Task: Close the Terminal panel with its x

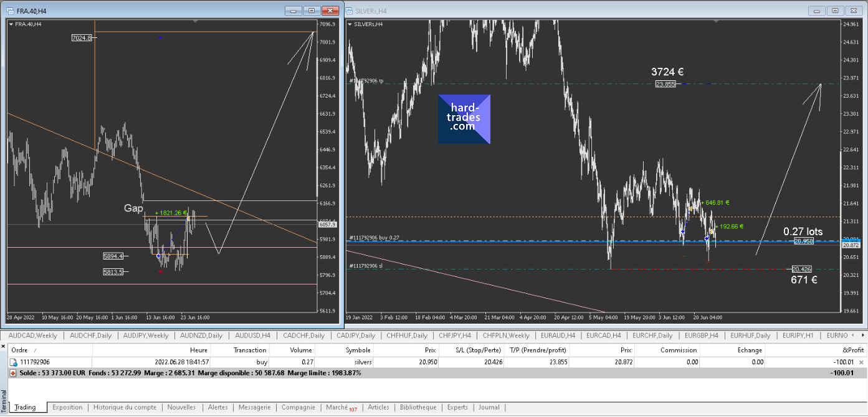Action: 3,345
